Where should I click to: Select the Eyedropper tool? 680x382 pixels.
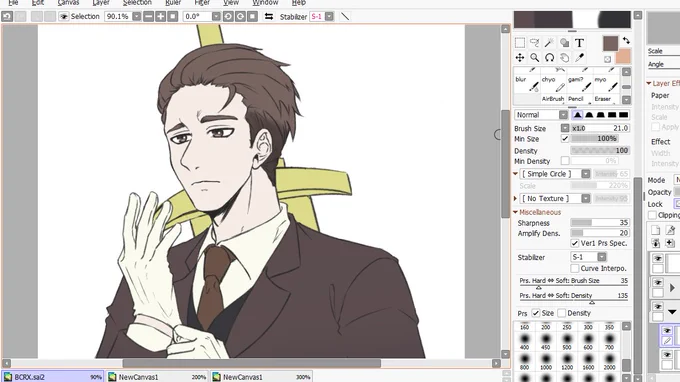click(579, 58)
